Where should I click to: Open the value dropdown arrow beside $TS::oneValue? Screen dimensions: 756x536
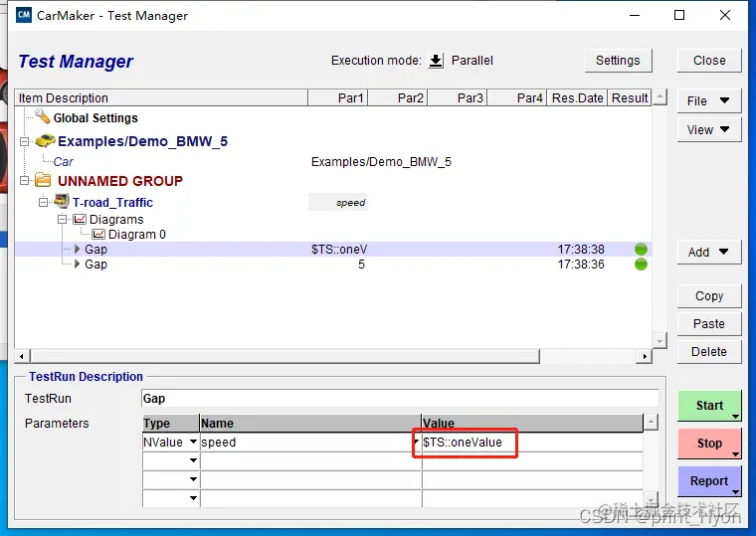(x=416, y=442)
